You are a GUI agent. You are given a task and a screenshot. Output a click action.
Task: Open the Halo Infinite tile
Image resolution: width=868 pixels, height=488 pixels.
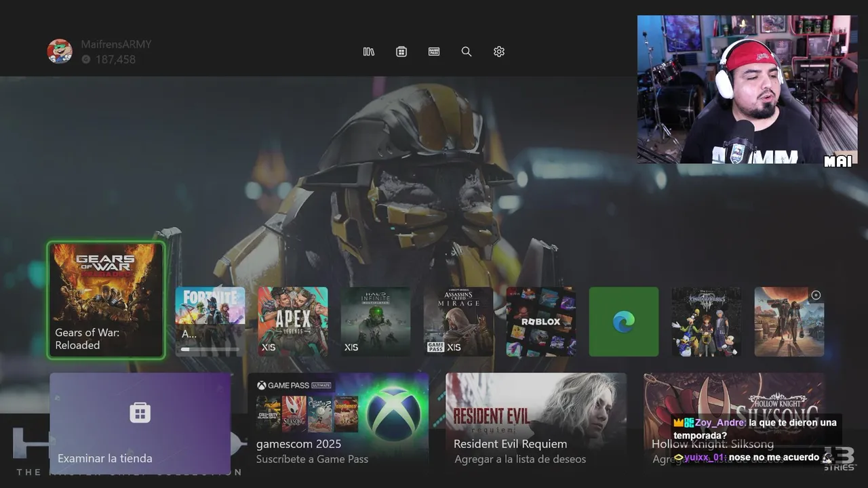coord(376,321)
